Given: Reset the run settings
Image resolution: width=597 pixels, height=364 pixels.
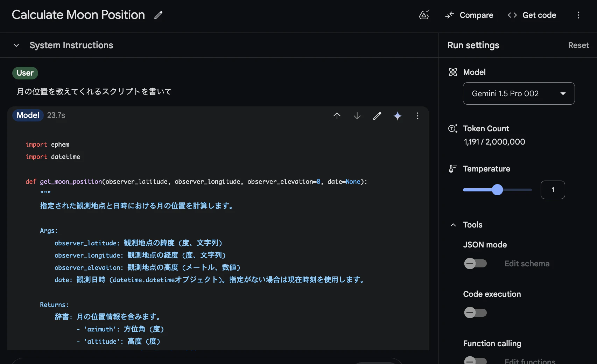Looking at the screenshot, I should (578, 45).
